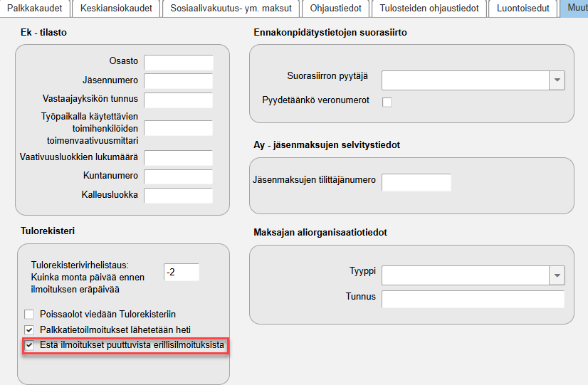Click the Ay - jäsenmaksujen selvitystiedot heading

click(327, 145)
